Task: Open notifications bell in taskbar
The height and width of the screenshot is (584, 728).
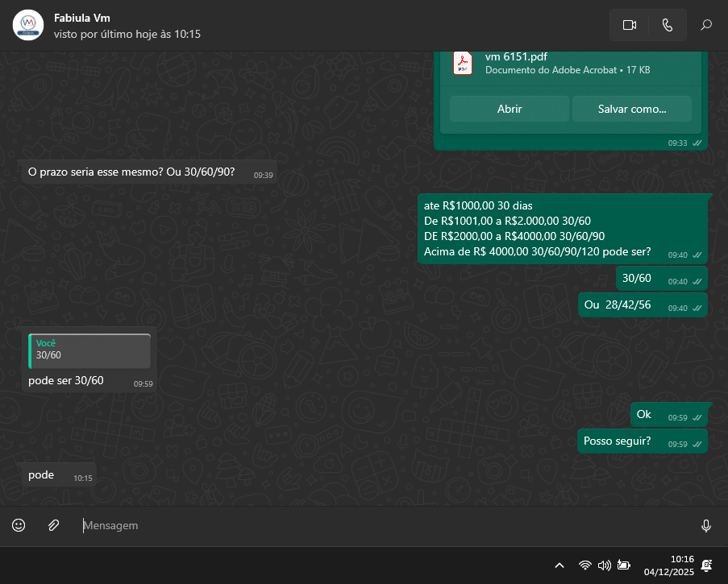Action: [x=707, y=565]
